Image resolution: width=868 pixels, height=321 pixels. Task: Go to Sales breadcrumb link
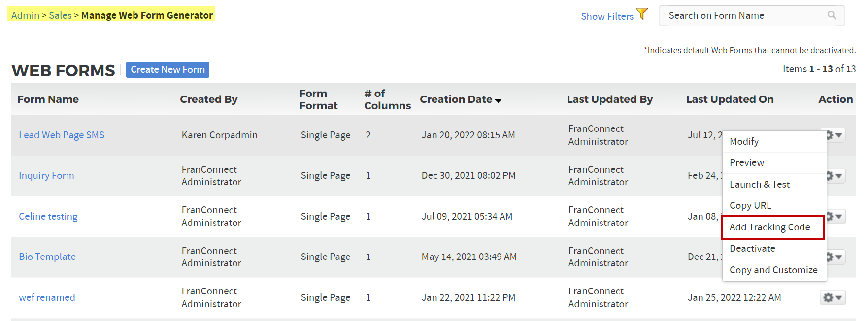tap(60, 15)
